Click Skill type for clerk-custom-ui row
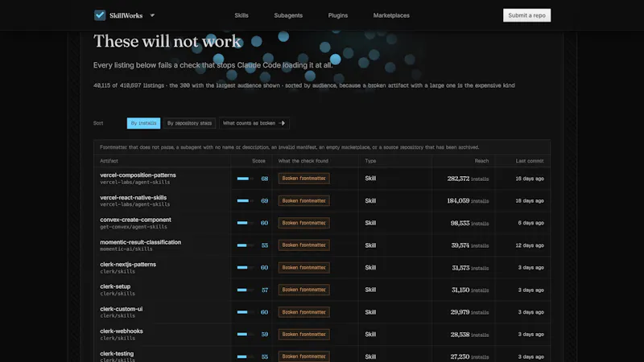Image resolution: width=644 pixels, height=362 pixels. tap(370, 312)
